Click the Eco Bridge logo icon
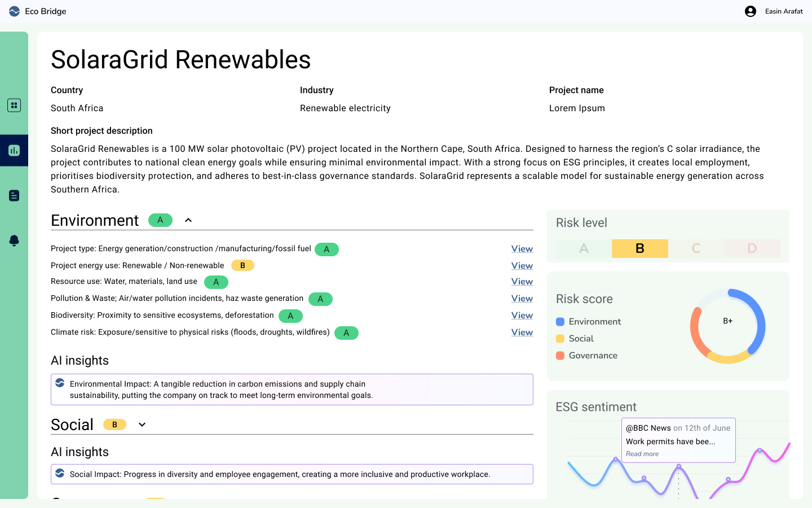Screen dimensions: 812x508 pyautogui.click(x=14, y=11)
